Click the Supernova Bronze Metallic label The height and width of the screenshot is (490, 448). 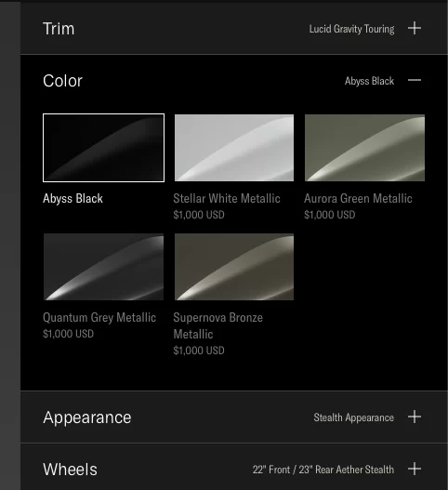218,326
